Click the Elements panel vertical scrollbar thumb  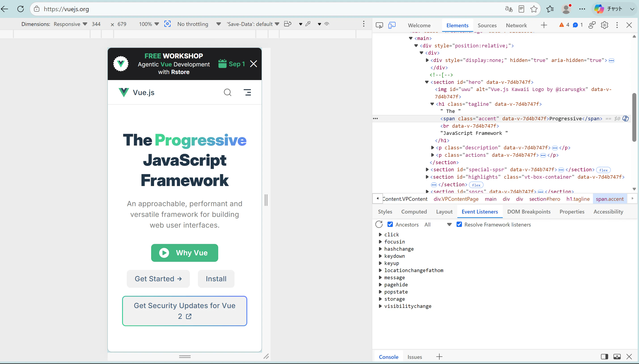coord(634,117)
